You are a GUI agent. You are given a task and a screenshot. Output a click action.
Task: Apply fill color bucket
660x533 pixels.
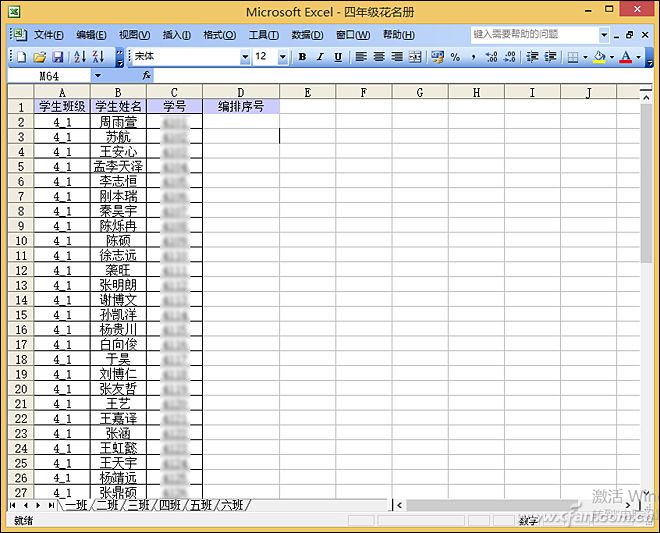tap(599, 57)
